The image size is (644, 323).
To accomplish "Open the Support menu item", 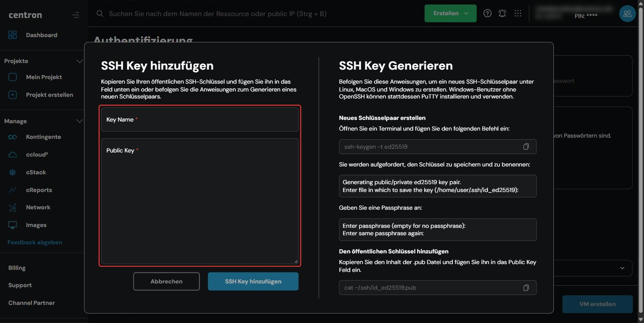I will click(20, 285).
